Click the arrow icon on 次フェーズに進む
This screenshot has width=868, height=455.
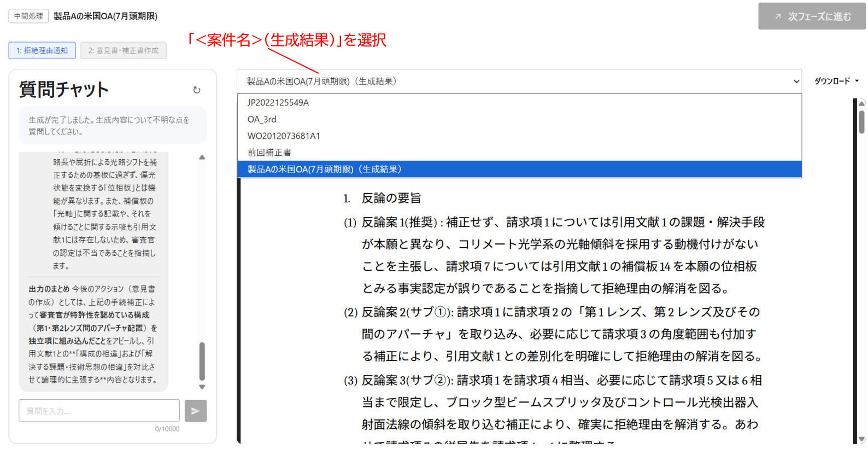coord(778,17)
